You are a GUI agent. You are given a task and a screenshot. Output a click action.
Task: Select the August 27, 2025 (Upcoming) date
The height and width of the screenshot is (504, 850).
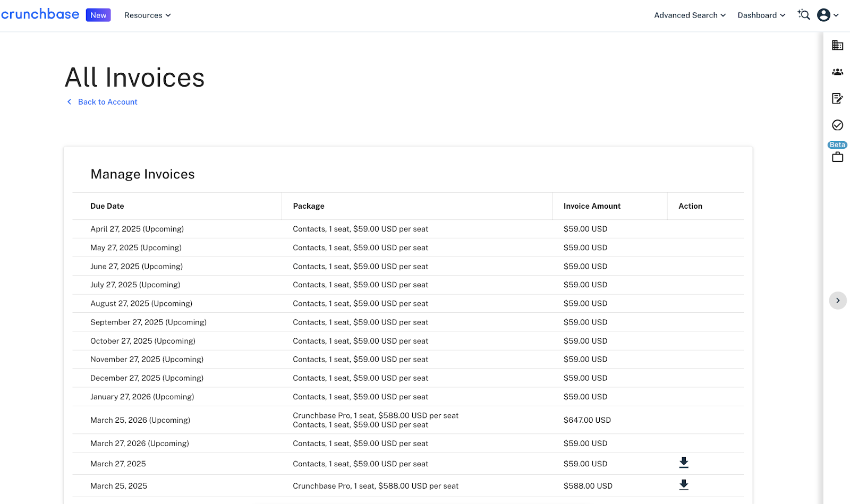[141, 303]
